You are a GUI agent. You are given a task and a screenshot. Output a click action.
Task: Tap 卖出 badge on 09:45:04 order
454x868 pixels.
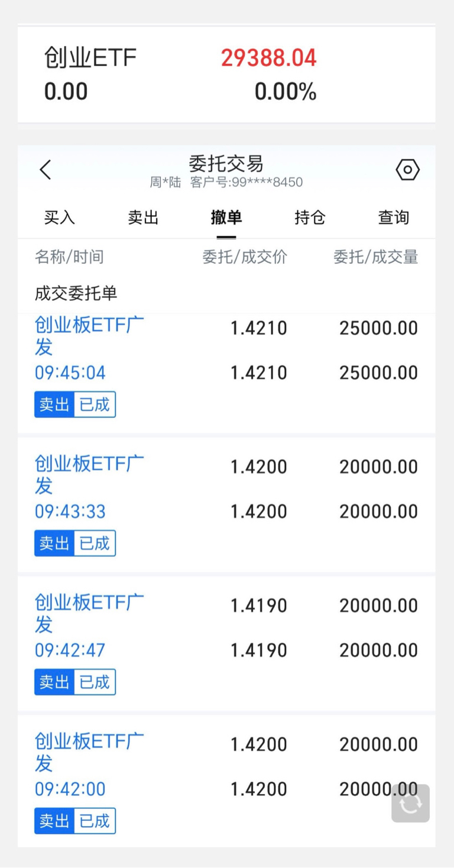54,404
